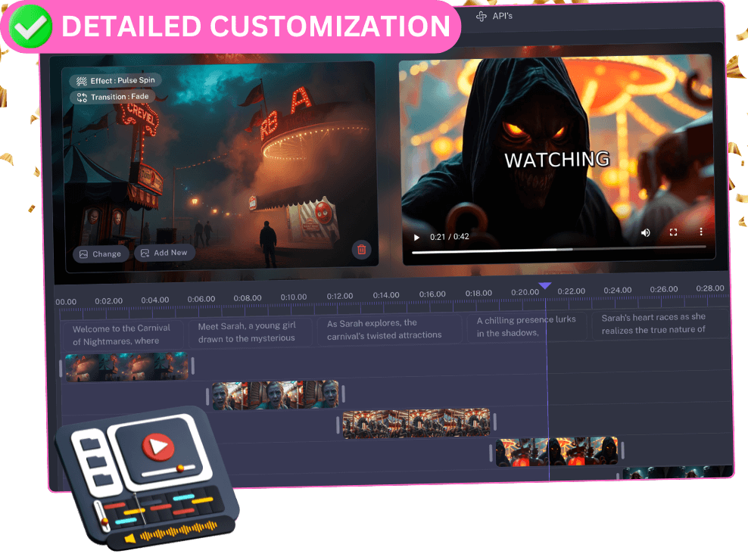The height and width of the screenshot is (560, 748).
Task: Open the Effect selector to change Pulse Spin
Action: pyautogui.click(x=116, y=80)
